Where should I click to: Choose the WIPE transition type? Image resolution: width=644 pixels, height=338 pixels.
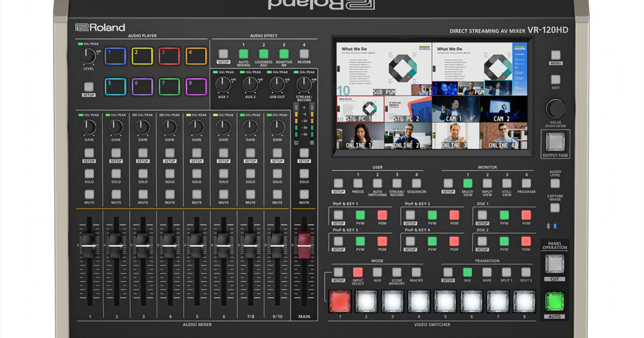[x=487, y=272]
